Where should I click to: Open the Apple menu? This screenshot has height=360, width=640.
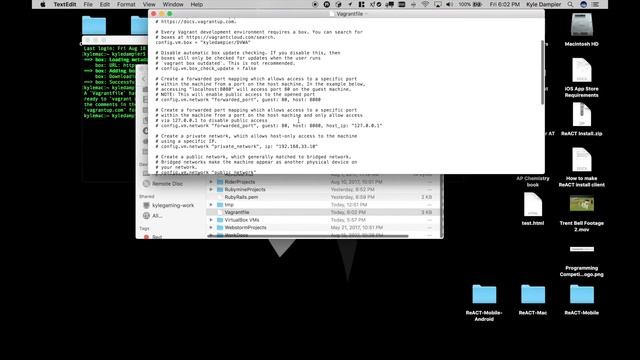coord(43,4)
